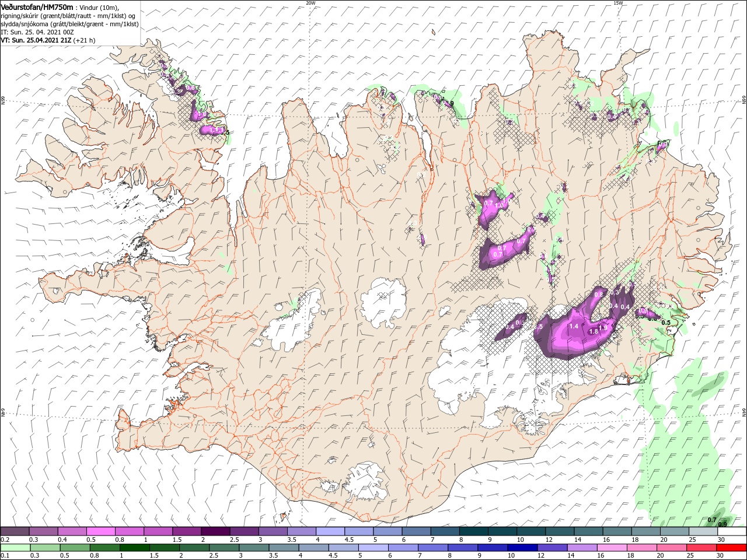Pick the bright red rain swatch at 30
Screen dimensions: 747x560
[x=731, y=548]
